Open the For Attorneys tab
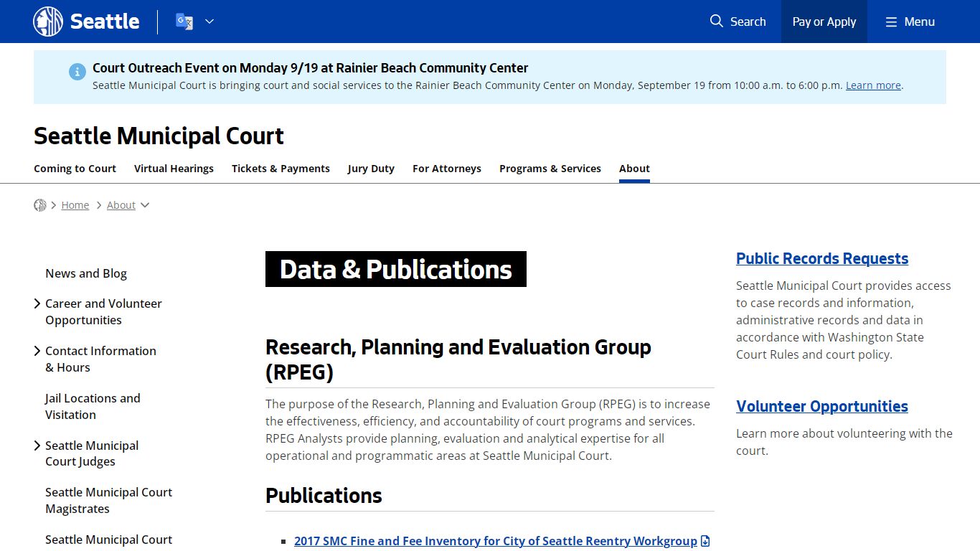Viewport: 980px width, 551px height. tap(447, 169)
